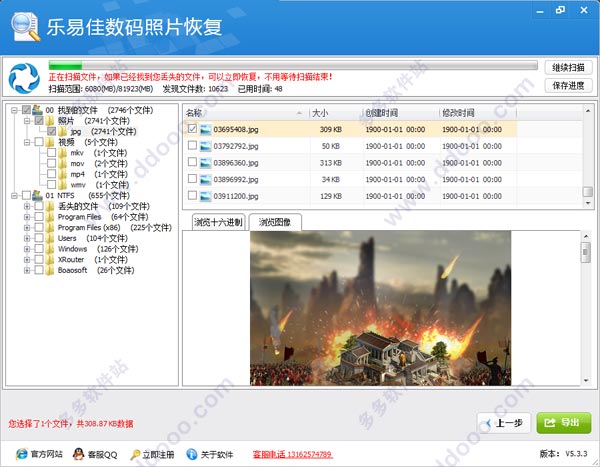
Task: Click the folder icon of 照片
Action: click(x=50, y=121)
